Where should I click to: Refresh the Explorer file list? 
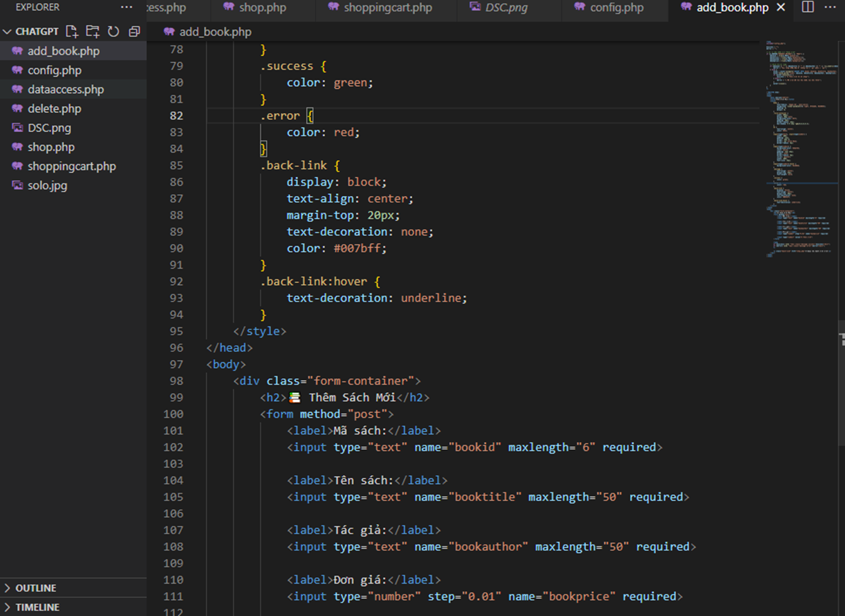coord(113,31)
